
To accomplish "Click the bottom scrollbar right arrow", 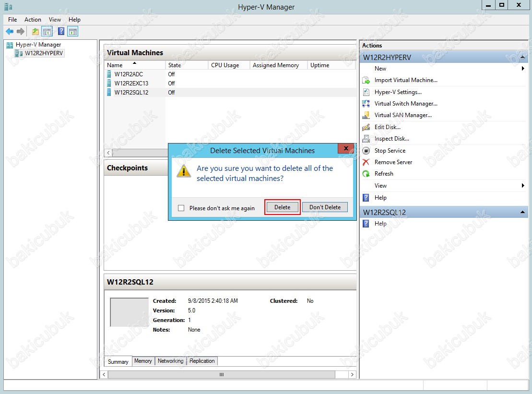I will click(352, 375).
